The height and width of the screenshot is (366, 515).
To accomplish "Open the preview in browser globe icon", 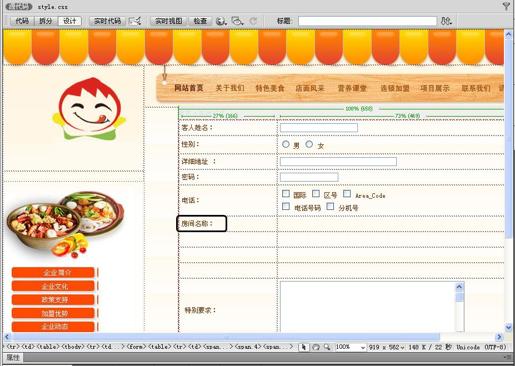I will 221,21.
